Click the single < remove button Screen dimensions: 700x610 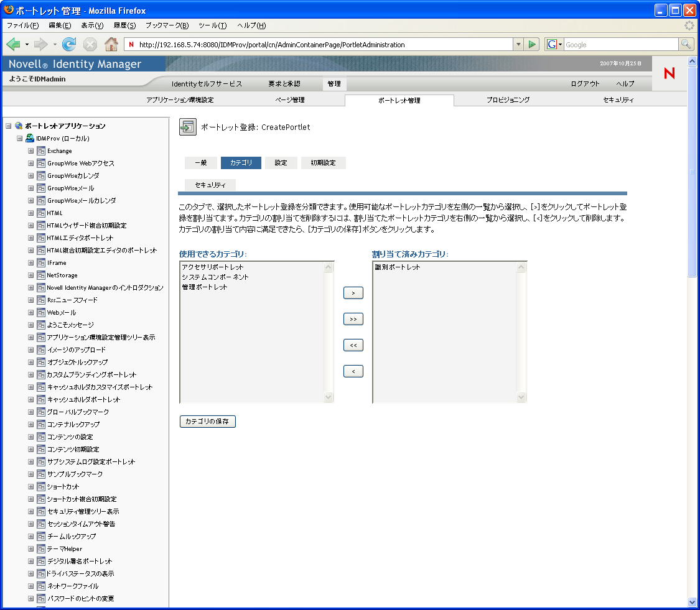pyautogui.click(x=353, y=371)
